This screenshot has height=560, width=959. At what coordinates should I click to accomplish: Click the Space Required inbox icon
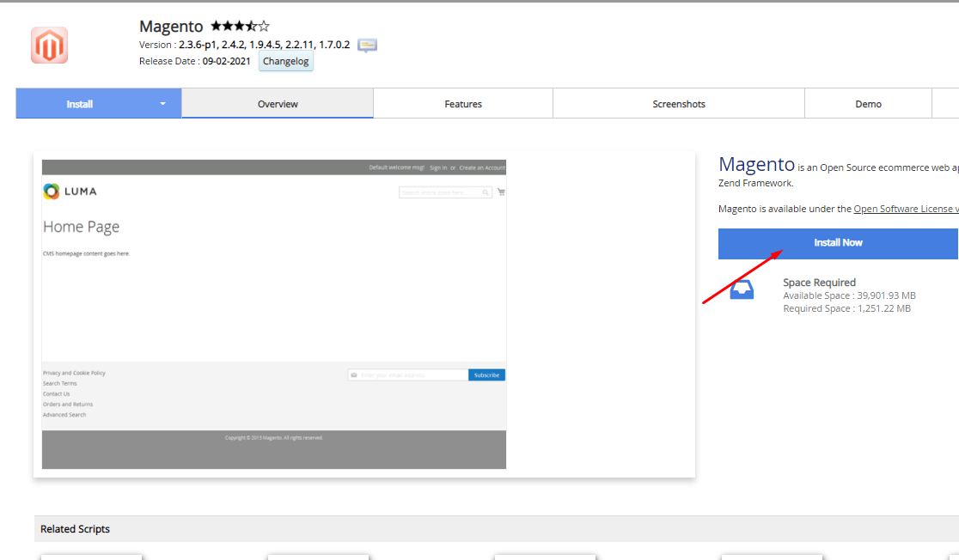coord(742,289)
